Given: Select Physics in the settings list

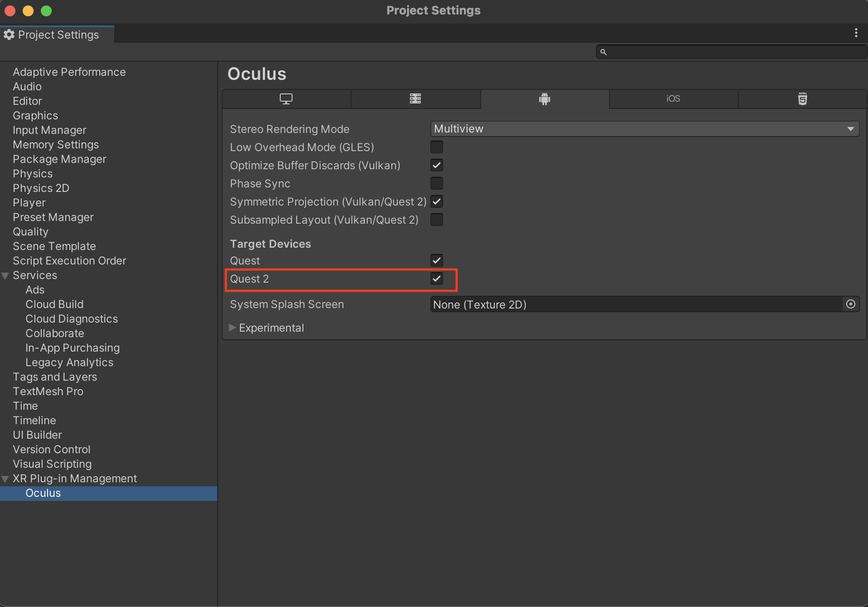Looking at the screenshot, I should [x=33, y=174].
